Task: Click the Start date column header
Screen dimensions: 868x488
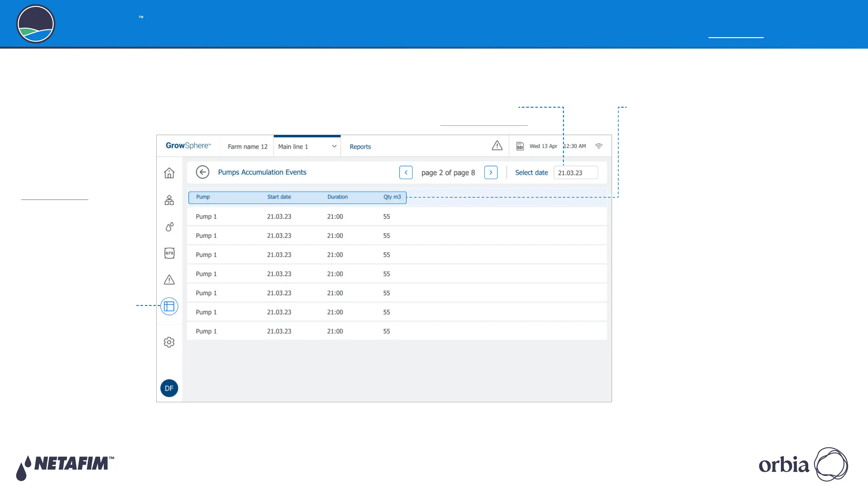Action: pyautogui.click(x=279, y=197)
